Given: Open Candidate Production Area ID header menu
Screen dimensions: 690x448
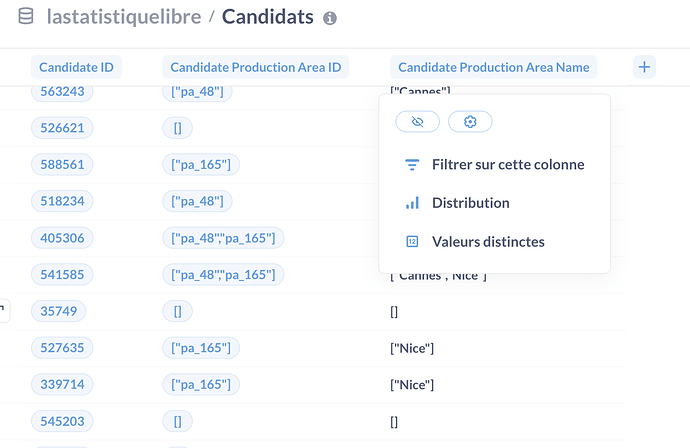Looking at the screenshot, I should [256, 67].
